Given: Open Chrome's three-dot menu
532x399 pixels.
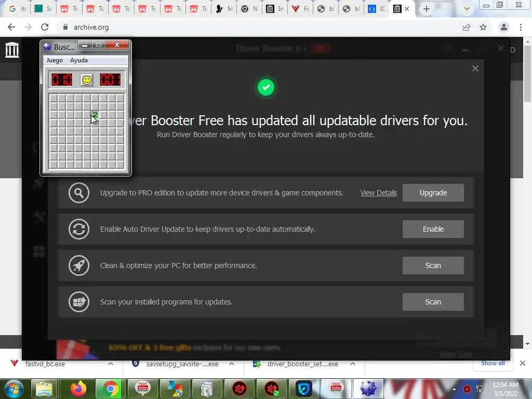Looking at the screenshot, I should click(x=521, y=27).
